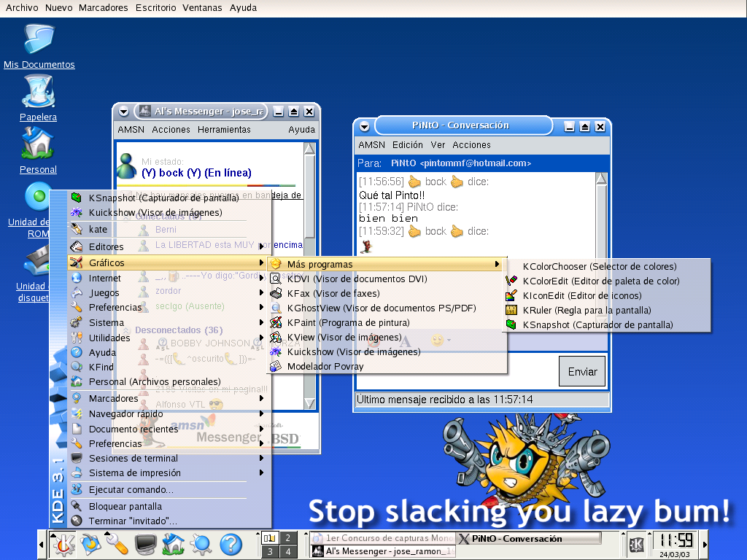This screenshot has height=560, width=747.
Task: Click Al's Messenger contact list scrollbar up arrow
Action: (x=309, y=149)
